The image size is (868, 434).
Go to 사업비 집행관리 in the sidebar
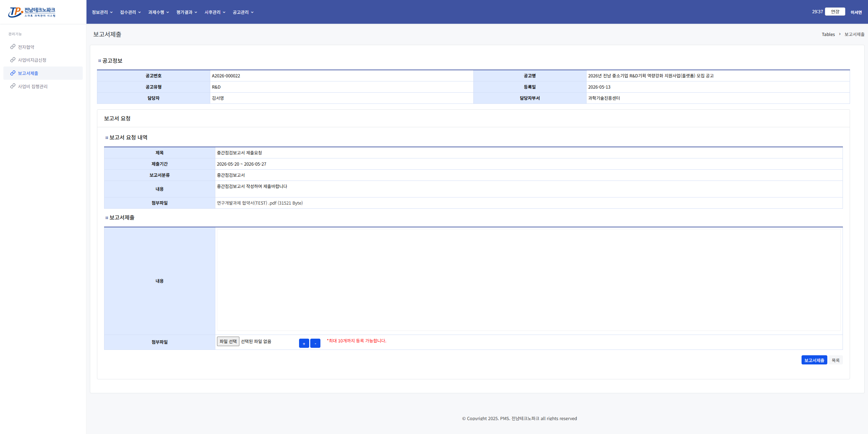33,87
